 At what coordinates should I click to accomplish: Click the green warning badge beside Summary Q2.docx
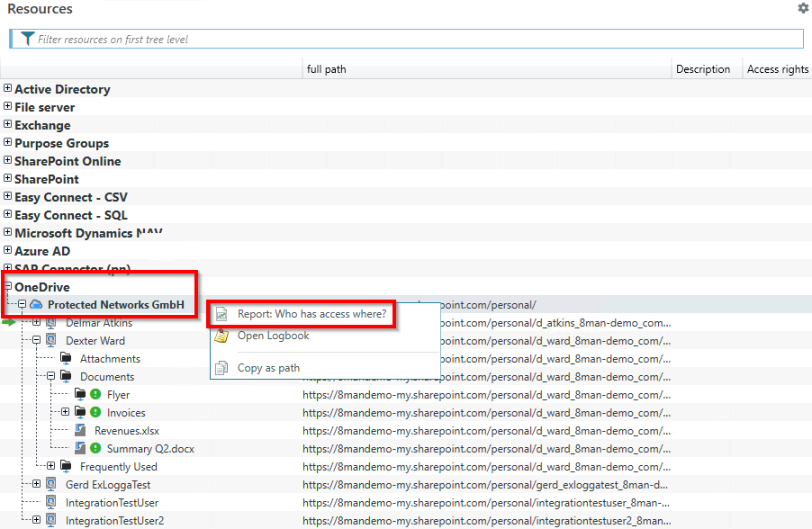pos(95,449)
